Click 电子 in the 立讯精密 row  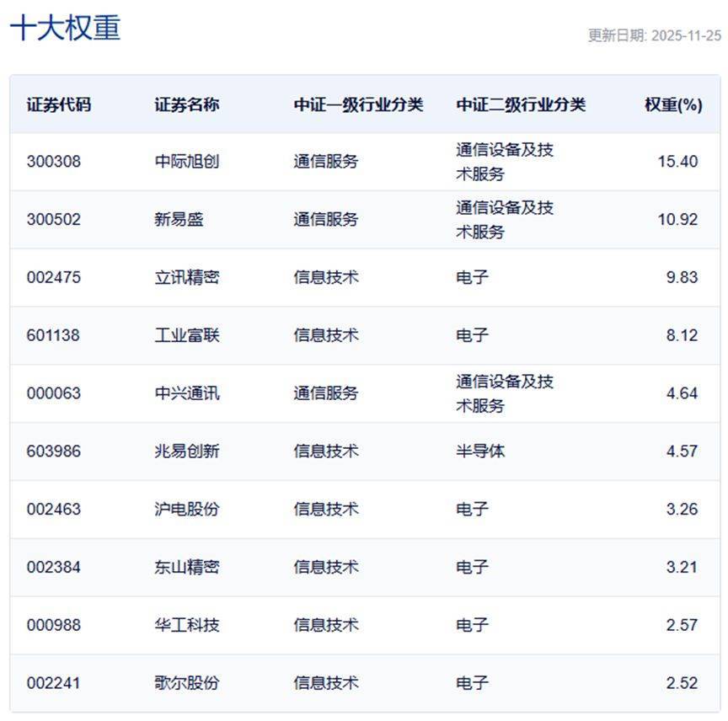click(x=472, y=277)
